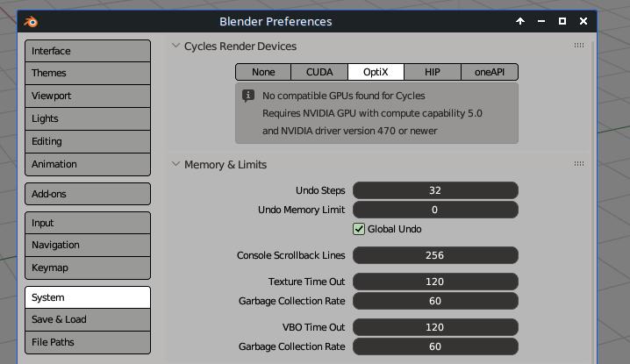Open the Interface preferences tab

[88, 51]
